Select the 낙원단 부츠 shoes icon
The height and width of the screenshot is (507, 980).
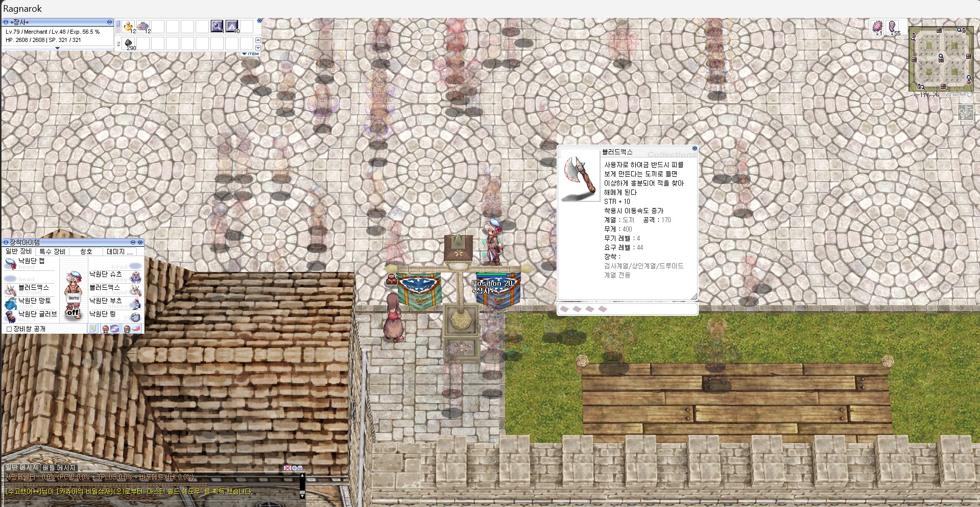point(135,303)
